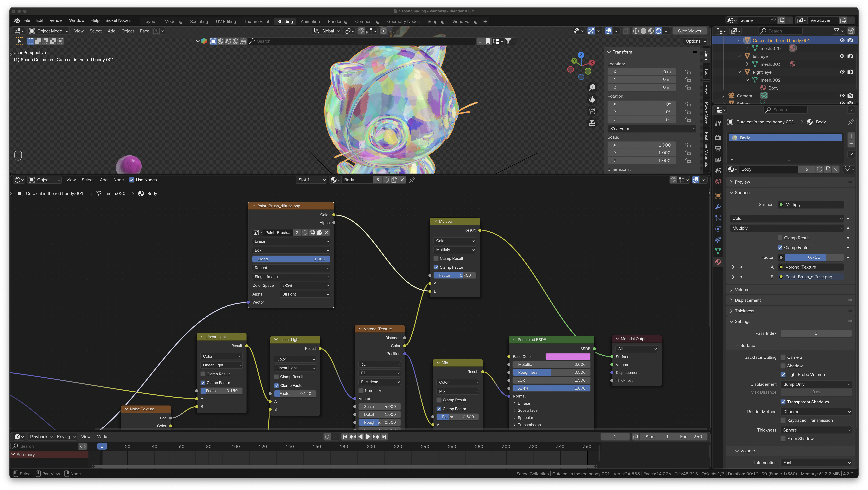Screen dimensions: 868x490
Task: Toggle the snapping magnet in the viewport header
Action: [361, 31]
